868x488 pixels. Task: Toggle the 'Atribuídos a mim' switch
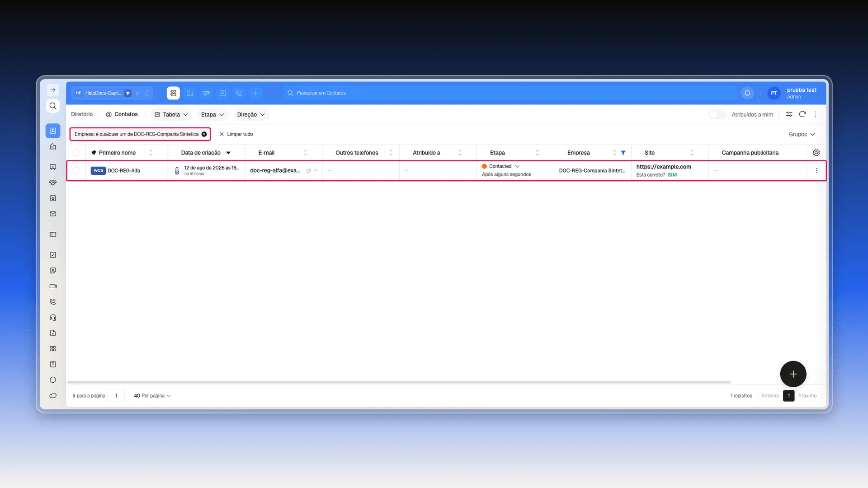click(x=717, y=115)
